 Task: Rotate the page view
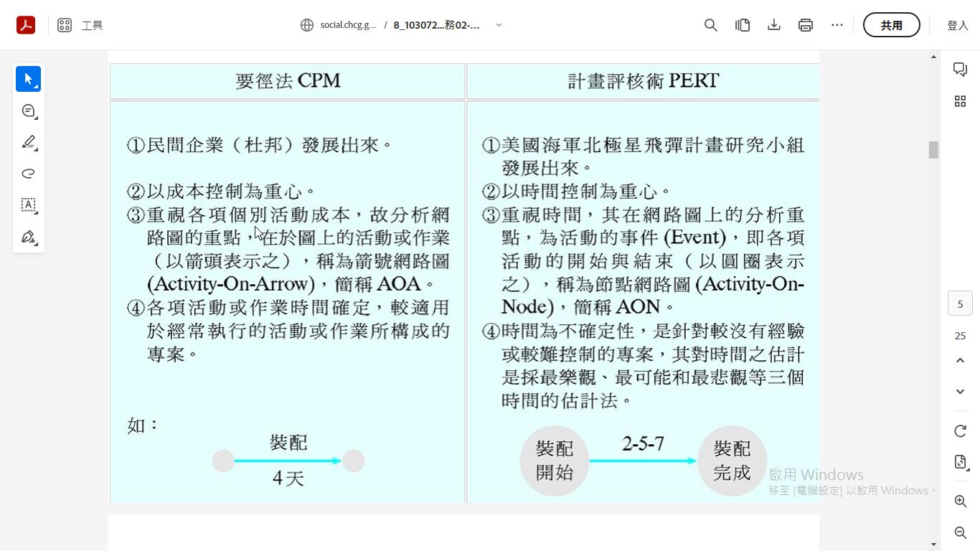[x=960, y=430]
